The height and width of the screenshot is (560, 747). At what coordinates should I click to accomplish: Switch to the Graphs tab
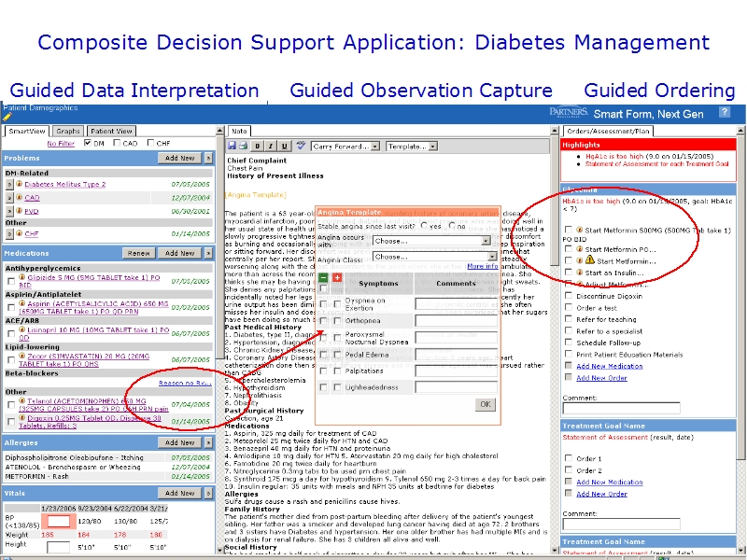tap(67, 132)
